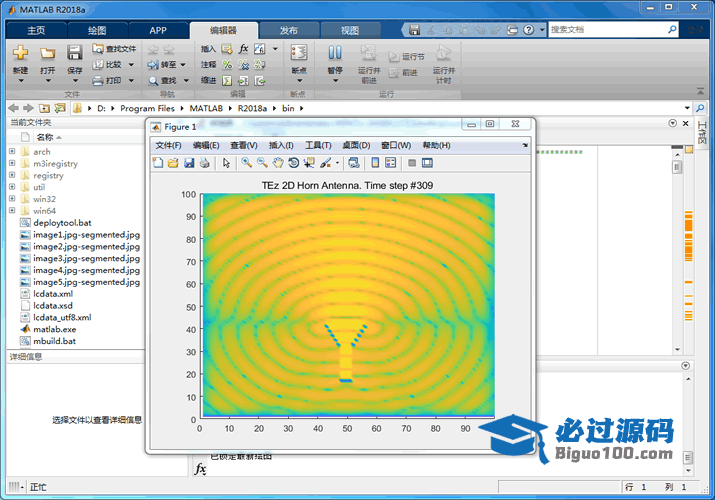The height and width of the screenshot is (500, 715).
Task: Switch to the 视图 (View) tab
Action: click(350, 30)
